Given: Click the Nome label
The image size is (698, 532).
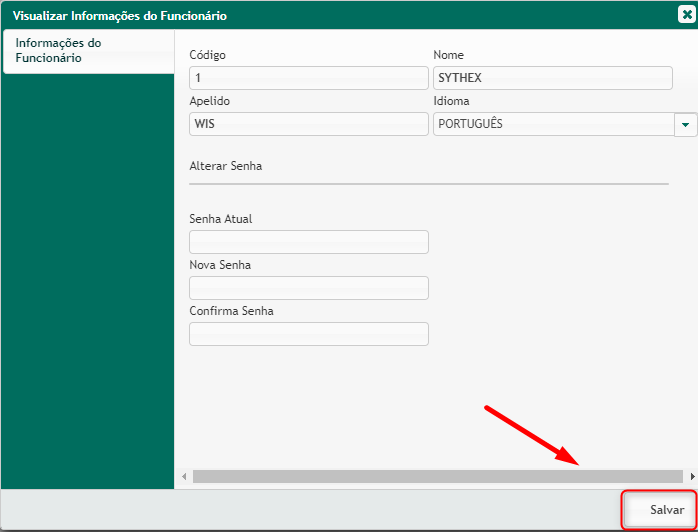Looking at the screenshot, I should (448, 55).
